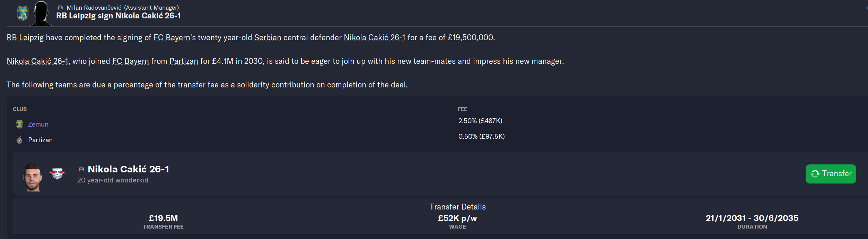Click the Zemun badge in the solidarity table
The width and height of the screenshot is (868, 239).
tap(19, 124)
